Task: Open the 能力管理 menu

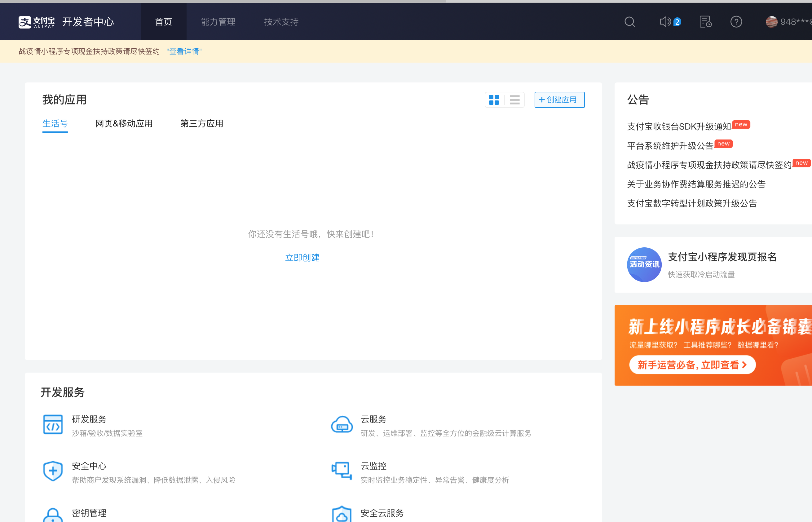Action: click(x=218, y=22)
